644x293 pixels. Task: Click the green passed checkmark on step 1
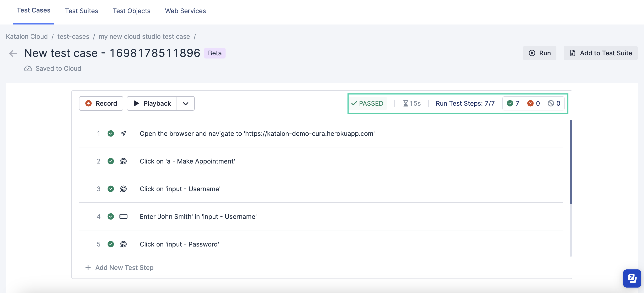point(111,133)
